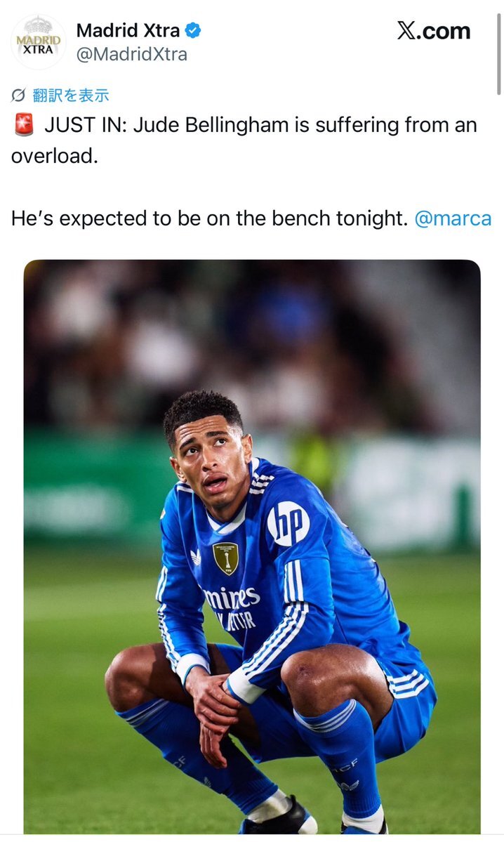Tap the Emirates sponsor text on the jersey
Screen dimensions: 504x842
click(x=232, y=599)
